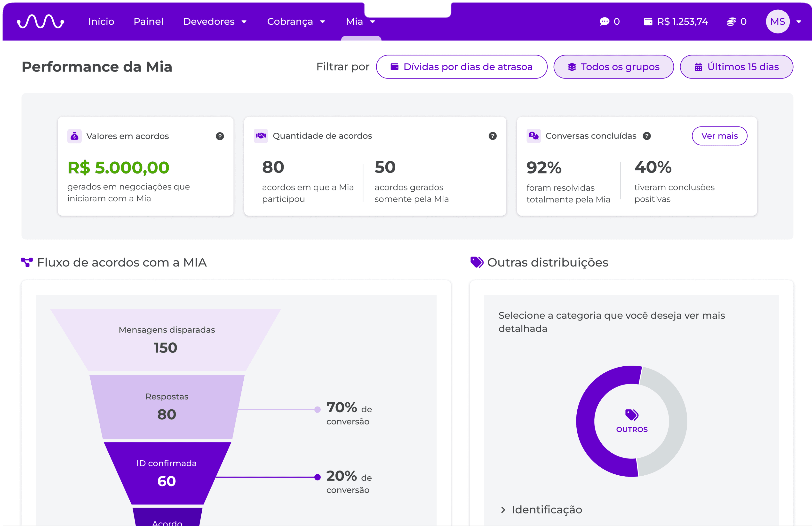Click the OUTROS label in the donut
Screen dimensions: 812x526
tap(631, 430)
